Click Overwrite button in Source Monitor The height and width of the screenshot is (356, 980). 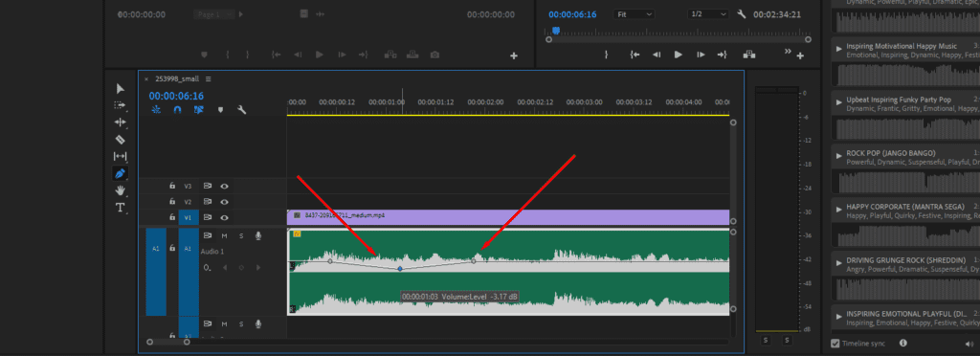pyautogui.click(x=412, y=55)
